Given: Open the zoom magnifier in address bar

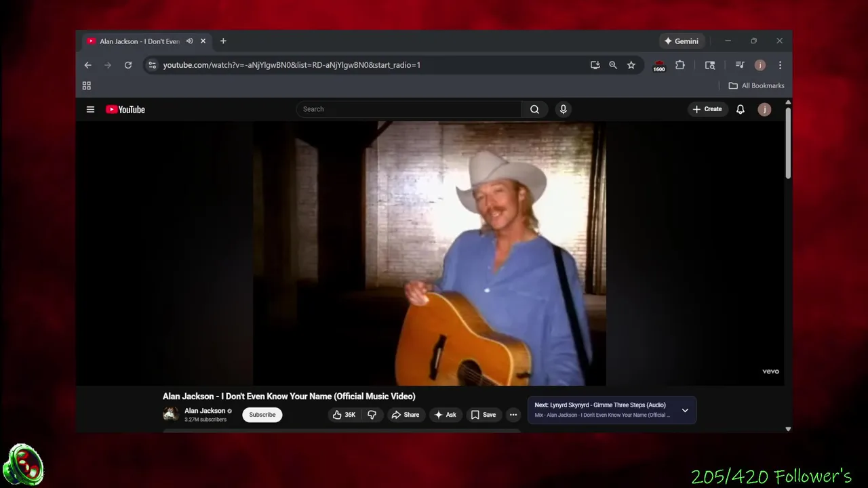Looking at the screenshot, I should (x=613, y=65).
